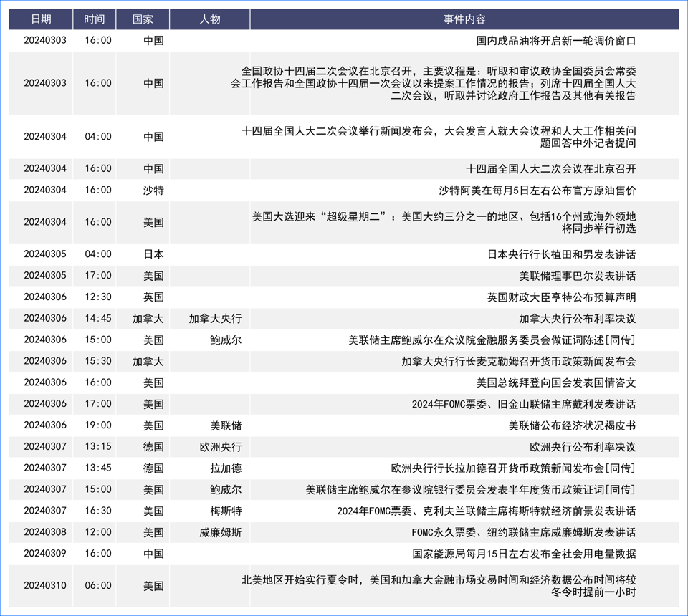
Task: Select event 沙特阿美在每月5日左右公布官方原油售价
Action: 537,191
